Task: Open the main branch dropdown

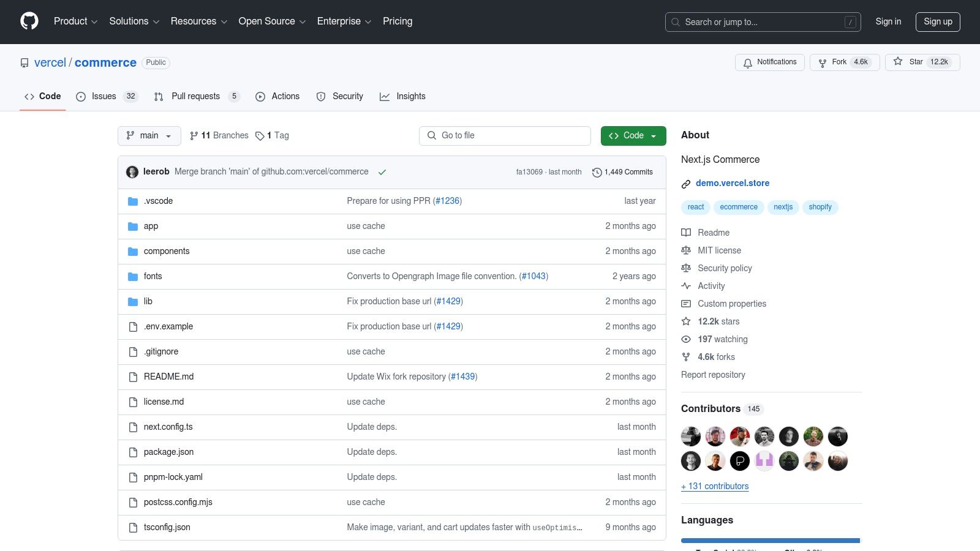Action: point(149,136)
